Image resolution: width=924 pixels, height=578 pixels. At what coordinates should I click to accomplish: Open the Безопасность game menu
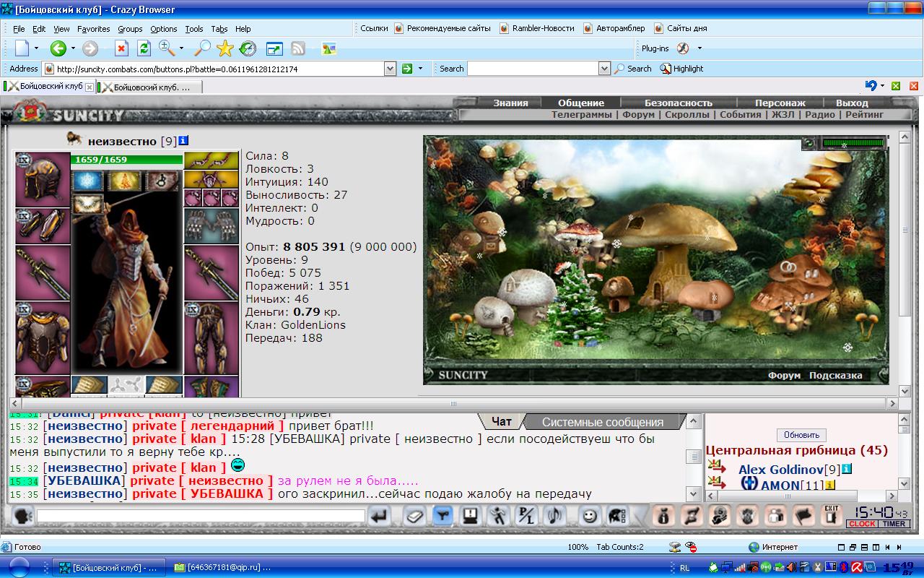coord(678,103)
